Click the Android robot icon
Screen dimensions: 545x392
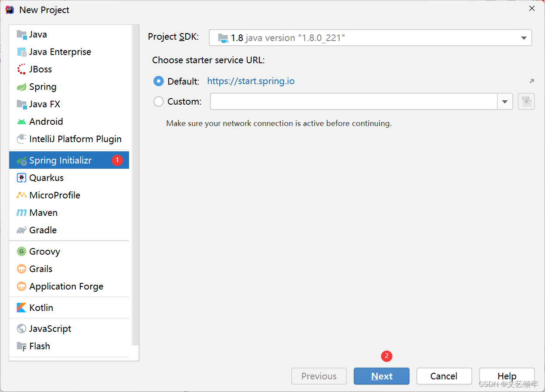click(x=21, y=122)
